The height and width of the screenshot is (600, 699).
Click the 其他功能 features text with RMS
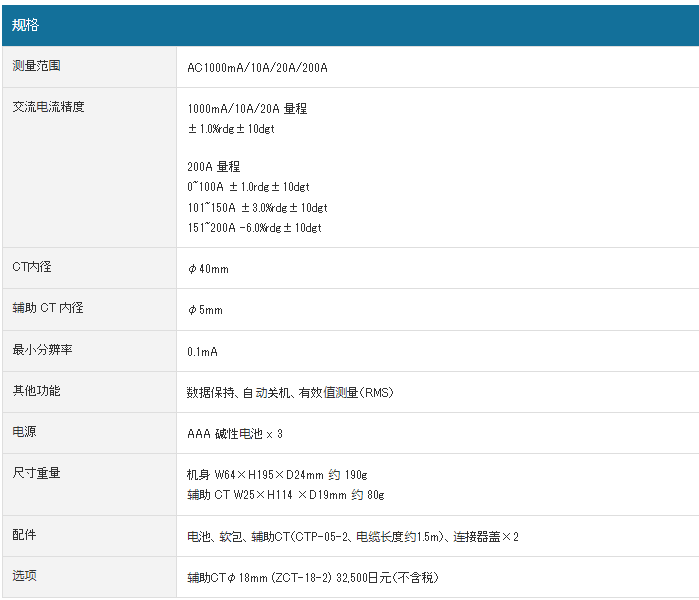(290, 393)
